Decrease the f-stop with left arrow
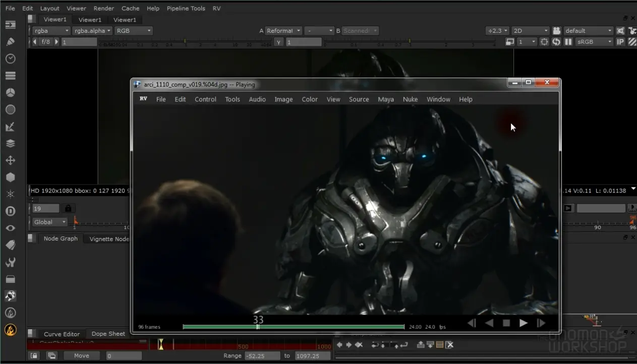This screenshot has width=637, height=364. [x=35, y=42]
